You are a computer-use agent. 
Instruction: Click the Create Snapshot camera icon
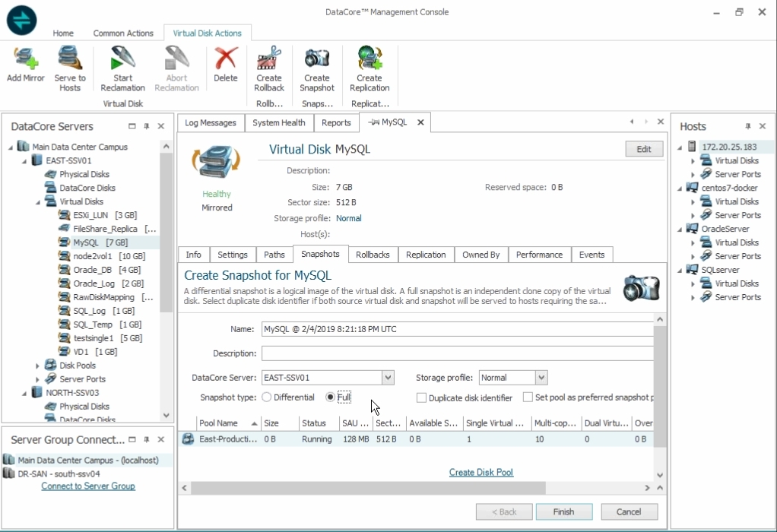pyautogui.click(x=316, y=59)
